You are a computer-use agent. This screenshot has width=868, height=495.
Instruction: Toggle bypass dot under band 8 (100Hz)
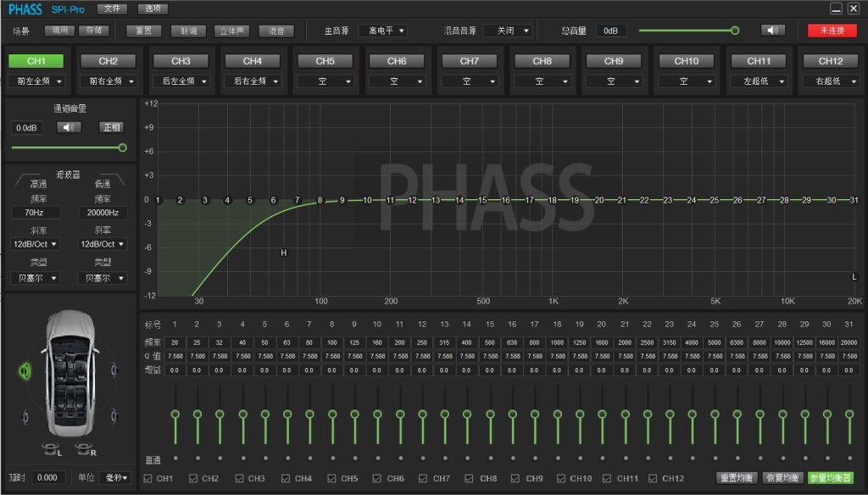pyautogui.click(x=332, y=458)
